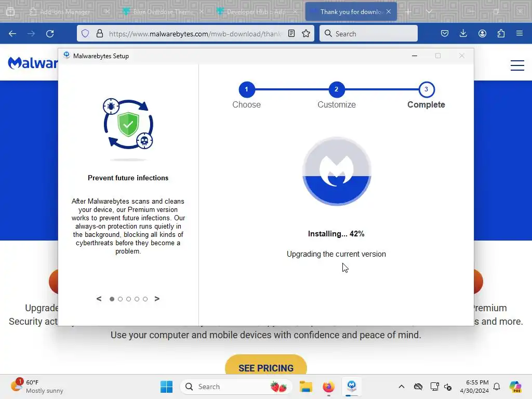This screenshot has height=399, width=532.
Task: Go back with the Firefox back arrow
Action: (x=12, y=34)
